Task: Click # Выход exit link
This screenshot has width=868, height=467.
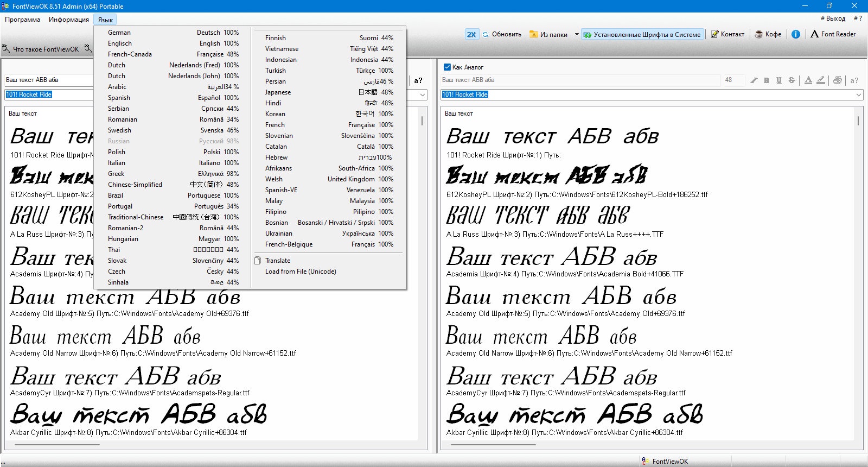Action: [833, 18]
